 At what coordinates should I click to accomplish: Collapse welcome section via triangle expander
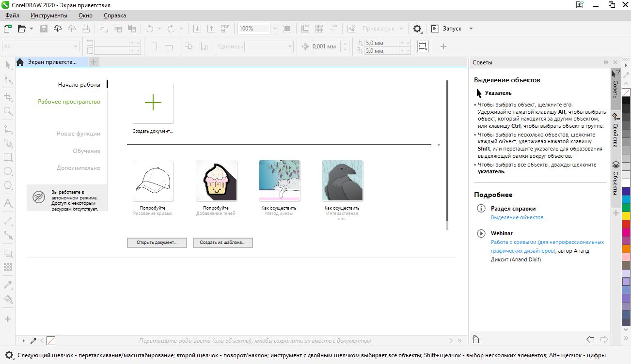[x=439, y=145]
